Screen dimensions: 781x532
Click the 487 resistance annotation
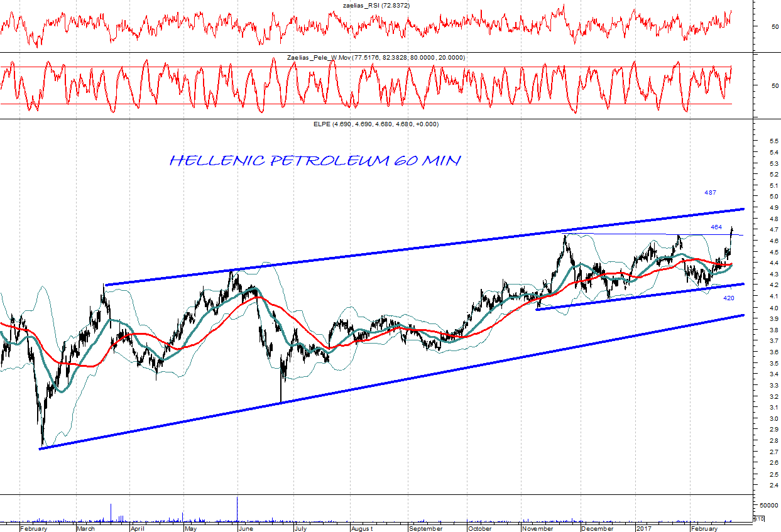coord(710,193)
